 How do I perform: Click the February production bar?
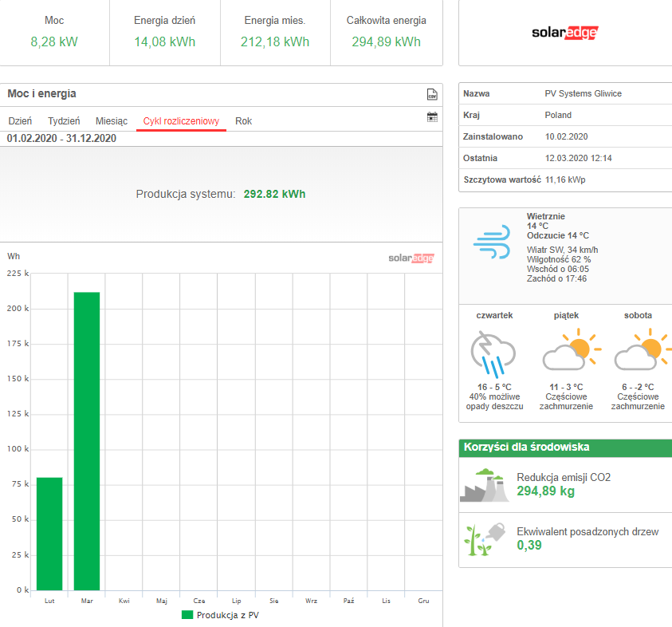49,534
